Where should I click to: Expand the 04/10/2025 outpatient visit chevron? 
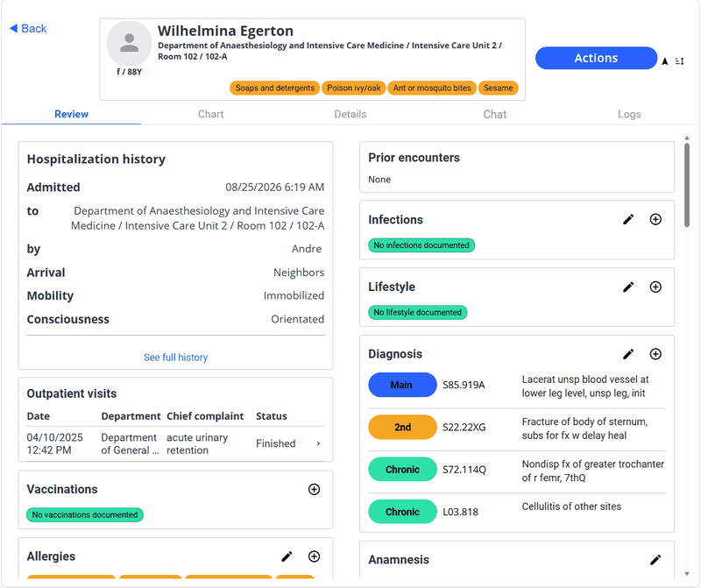(318, 443)
